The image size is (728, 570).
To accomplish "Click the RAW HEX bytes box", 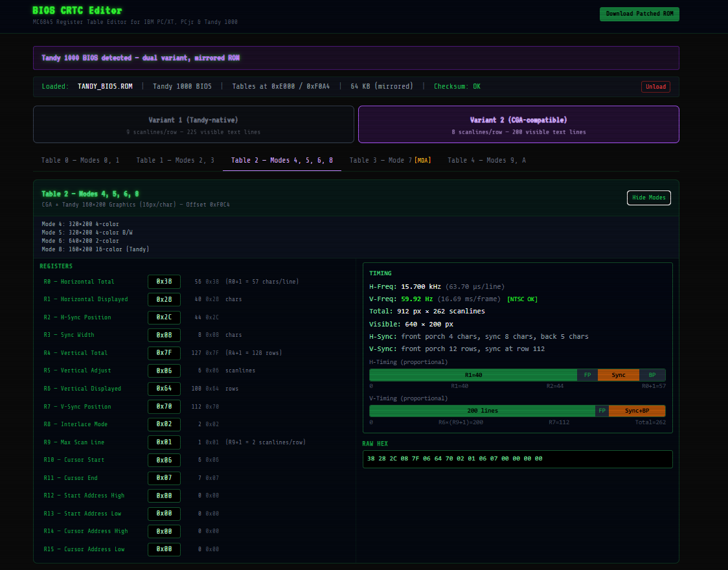I will [517, 459].
